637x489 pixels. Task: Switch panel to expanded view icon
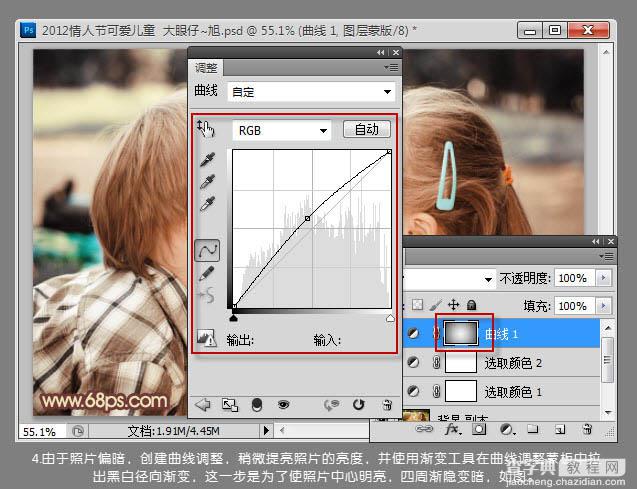230,405
